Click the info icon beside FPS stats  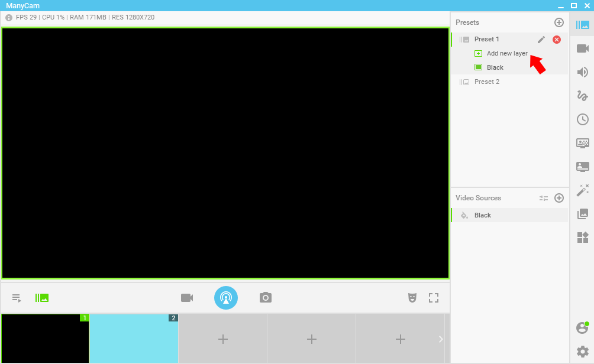9,18
